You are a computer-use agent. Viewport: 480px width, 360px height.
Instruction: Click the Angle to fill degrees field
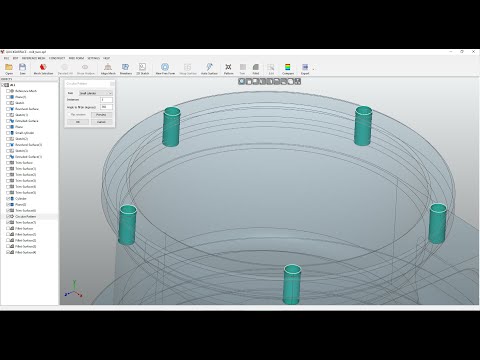coord(107,107)
